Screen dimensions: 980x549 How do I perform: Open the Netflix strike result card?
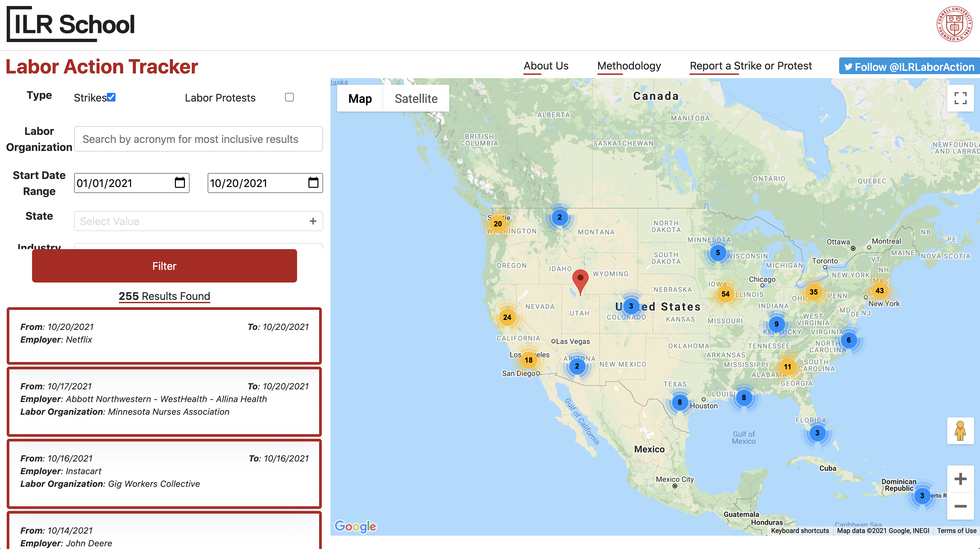click(164, 336)
